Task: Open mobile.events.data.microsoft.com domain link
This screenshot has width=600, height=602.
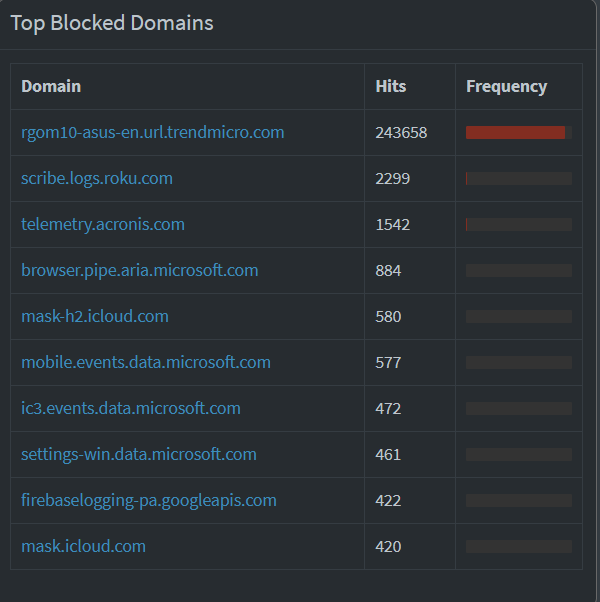Action: click(x=146, y=362)
